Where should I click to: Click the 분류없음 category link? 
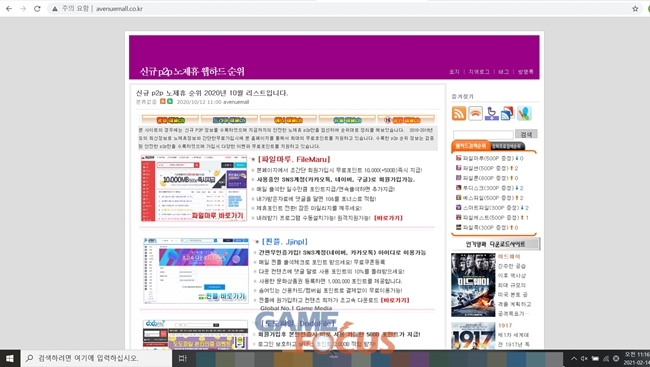[146, 102]
